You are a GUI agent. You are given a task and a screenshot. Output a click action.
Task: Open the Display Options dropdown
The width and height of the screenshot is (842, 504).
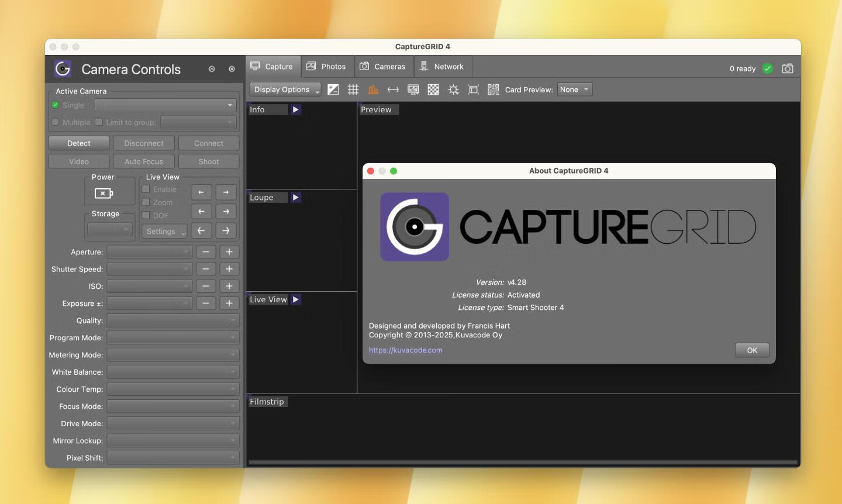[285, 89]
